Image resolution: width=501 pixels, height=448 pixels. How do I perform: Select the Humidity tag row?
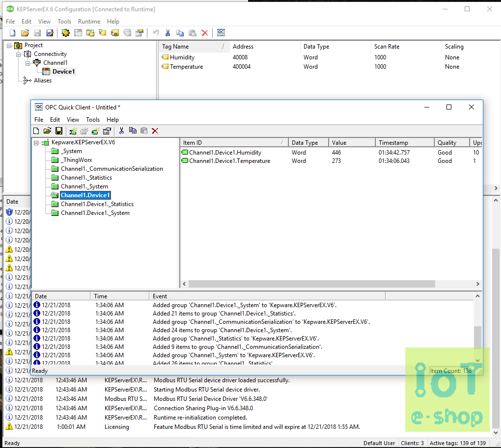click(330, 57)
